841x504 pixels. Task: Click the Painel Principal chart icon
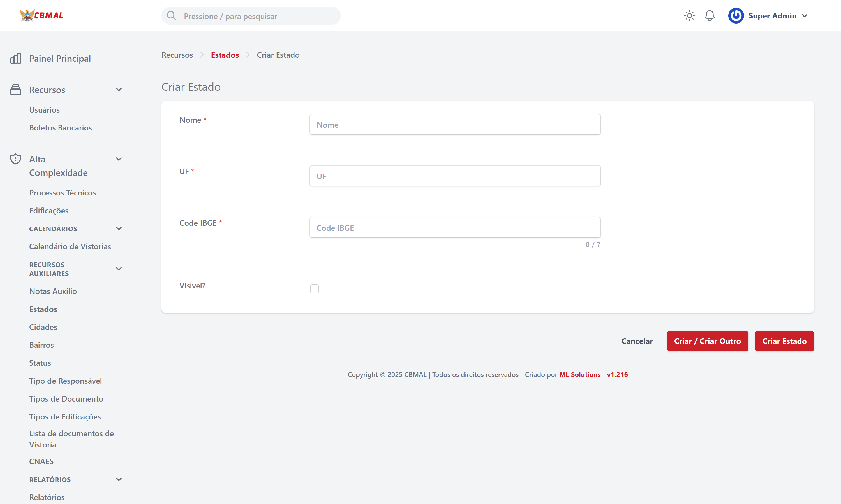pos(16,59)
